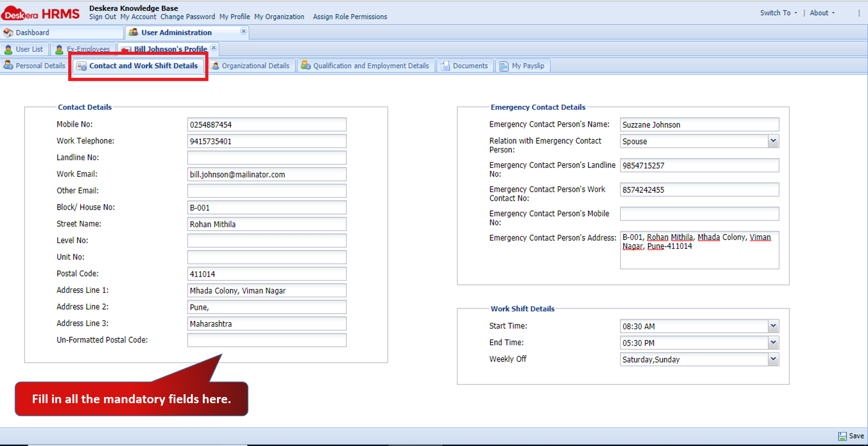868x446 pixels.
Task: Click the User Administration tab icon
Action: [x=133, y=32]
